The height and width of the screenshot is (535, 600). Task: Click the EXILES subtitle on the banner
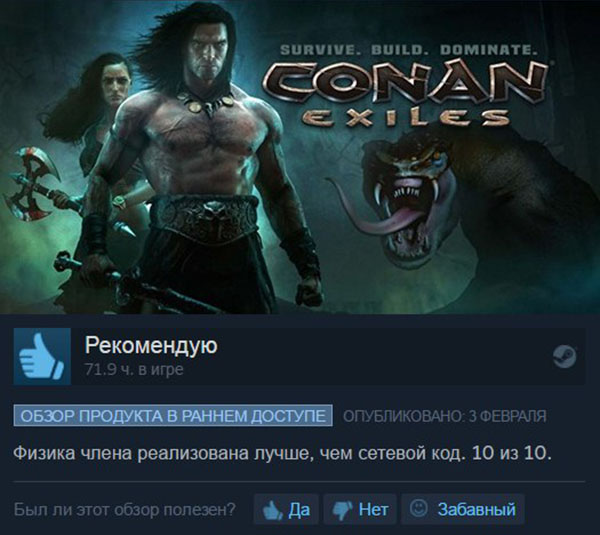406,118
